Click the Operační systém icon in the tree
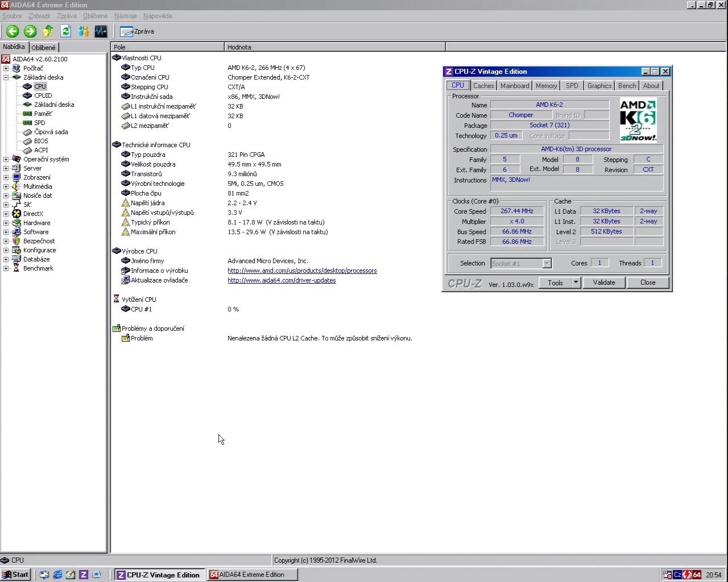Viewport: 728px width, 582px height. [16, 159]
